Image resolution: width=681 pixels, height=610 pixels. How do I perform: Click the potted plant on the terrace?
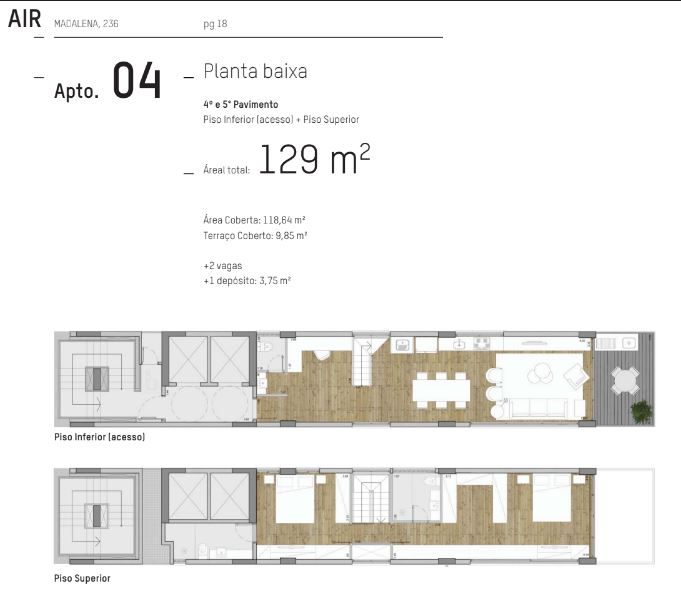(640, 410)
